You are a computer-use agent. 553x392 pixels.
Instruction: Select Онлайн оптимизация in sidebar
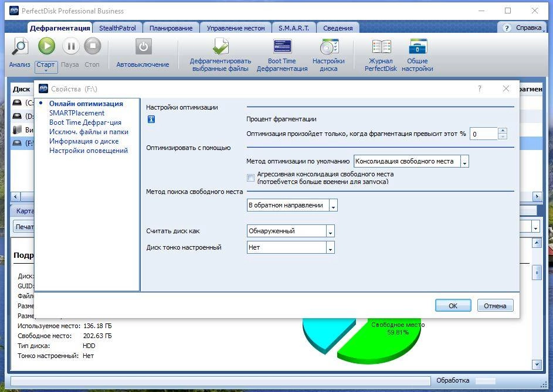(x=86, y=104)
